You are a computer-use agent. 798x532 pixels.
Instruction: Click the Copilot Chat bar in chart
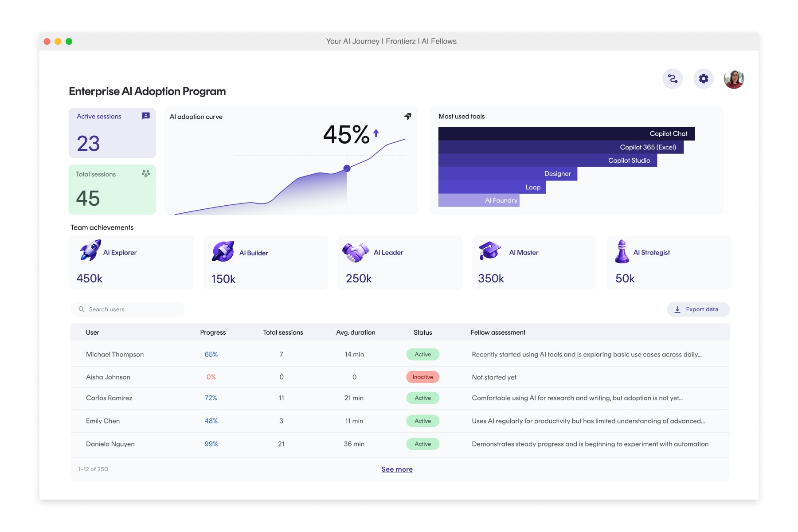click(566, 134)
